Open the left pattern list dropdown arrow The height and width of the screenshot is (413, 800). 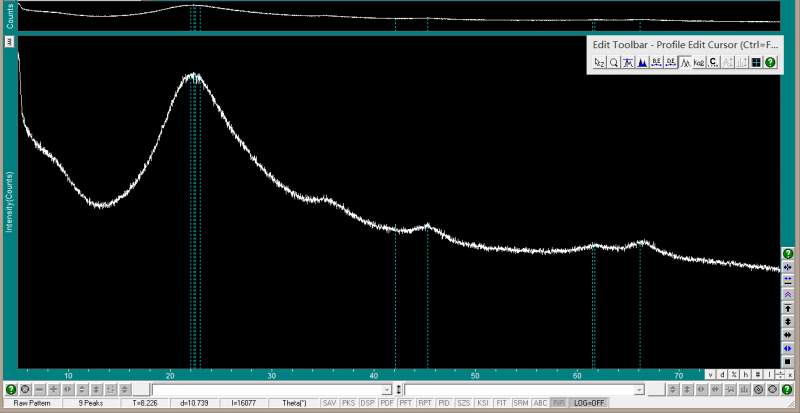pos(389,390)
